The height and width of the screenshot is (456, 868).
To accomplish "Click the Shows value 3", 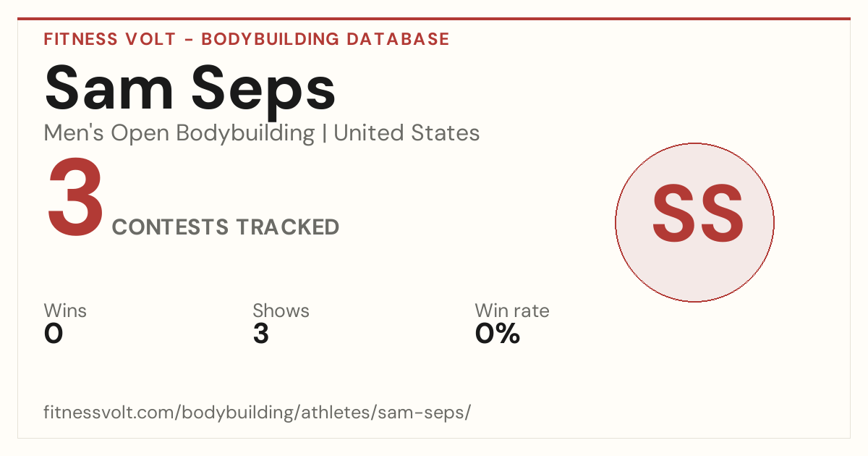I will [x=260, y=334].
